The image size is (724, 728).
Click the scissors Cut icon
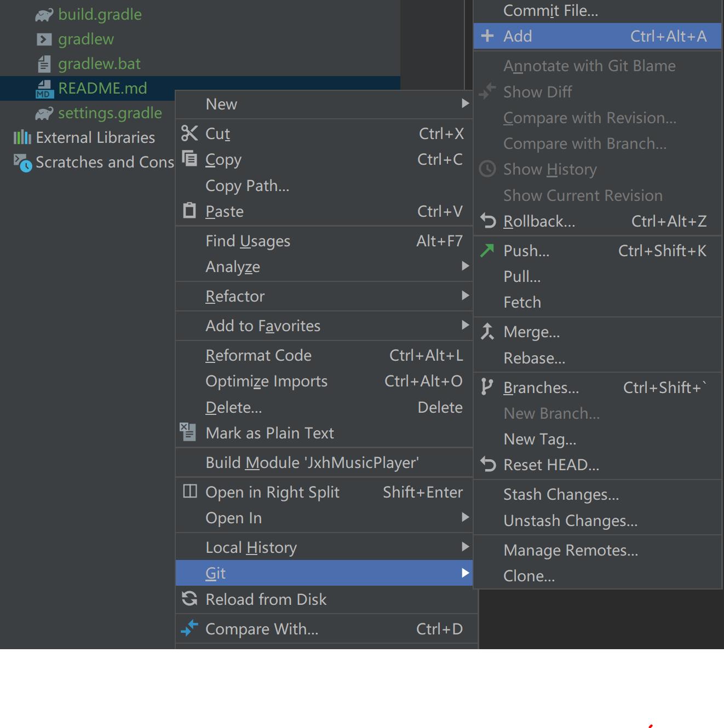[189, 133]
